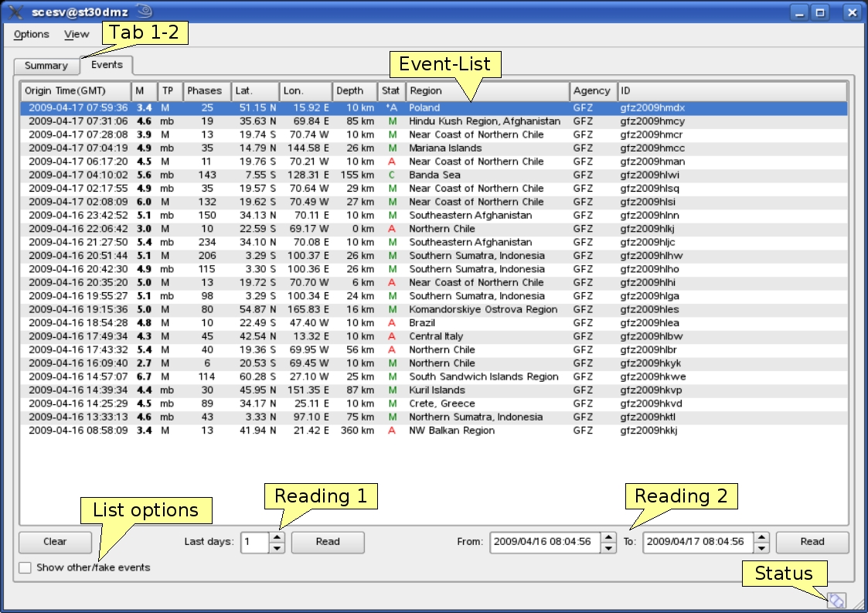Decrease the Last days value with down arrow

tap(277, 547)
